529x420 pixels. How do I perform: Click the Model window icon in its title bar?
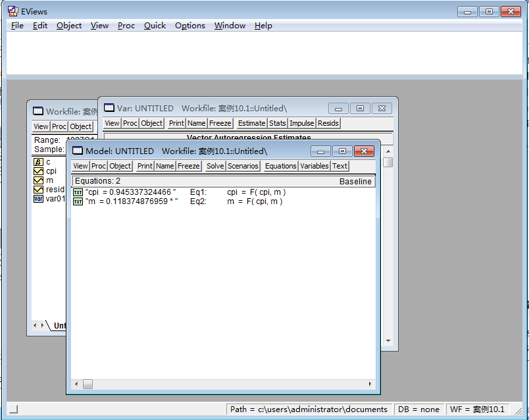[x=78, y=151]
